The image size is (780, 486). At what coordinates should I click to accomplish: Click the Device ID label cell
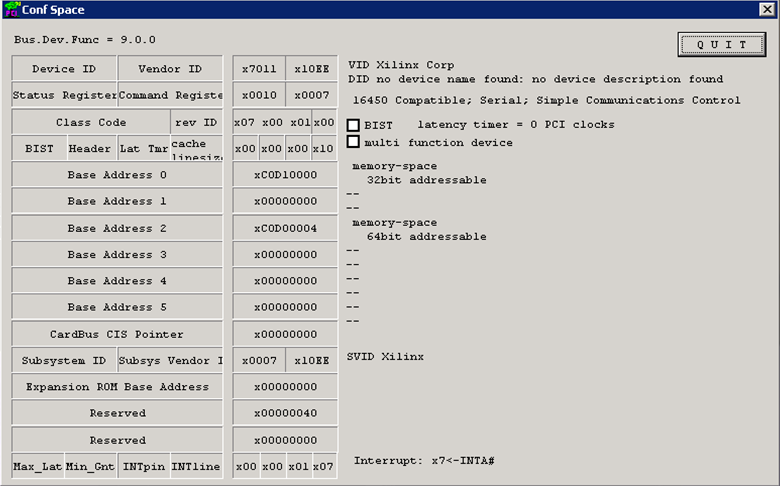pyautogui.click(x=64, y=69)
